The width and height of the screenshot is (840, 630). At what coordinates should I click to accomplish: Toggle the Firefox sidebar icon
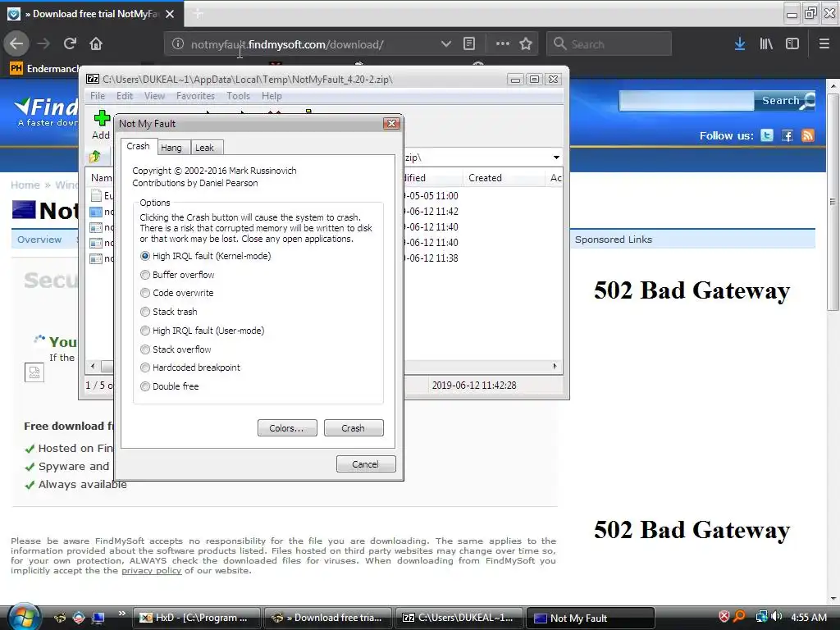click(x=792, y=44)
